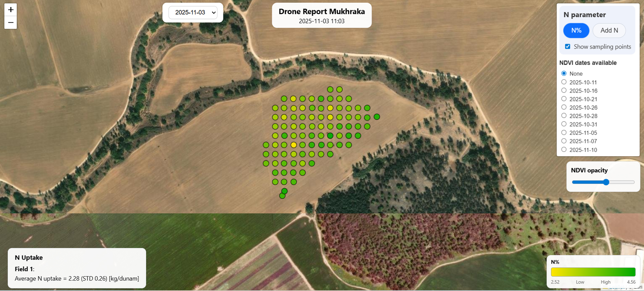Choose NDVI date 2025-10-28
This screenshot has height=291, width=644.
pos(564,116)
